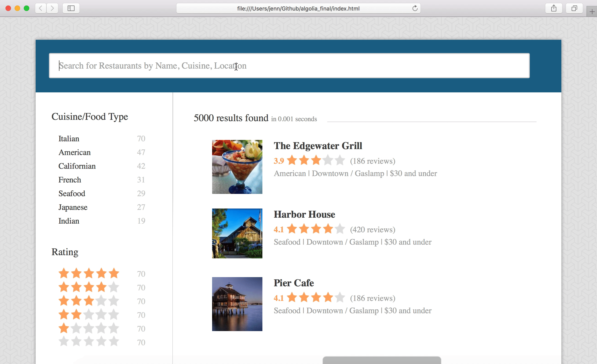Toggle the Safari sidebar icon

point(71,8)
